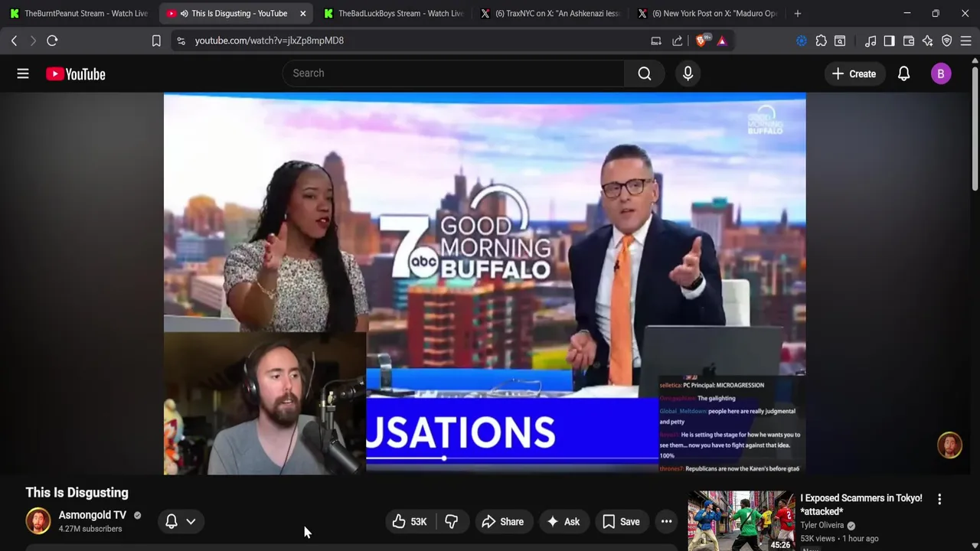The image size is (980, 551).
Task: Open the media control music note icon
Action: [x=871, y=41]
